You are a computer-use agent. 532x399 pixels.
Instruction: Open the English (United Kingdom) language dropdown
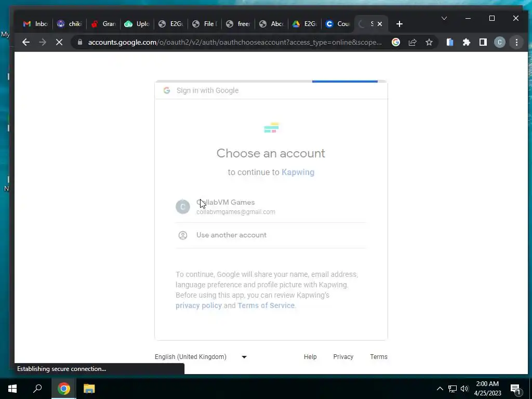201,356
